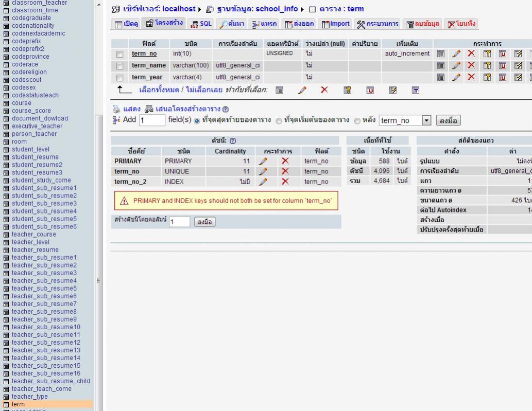Viewport: 532px width, 411px height.
Task: Open the student_level table in the sidebar
Action: [30, 149]
